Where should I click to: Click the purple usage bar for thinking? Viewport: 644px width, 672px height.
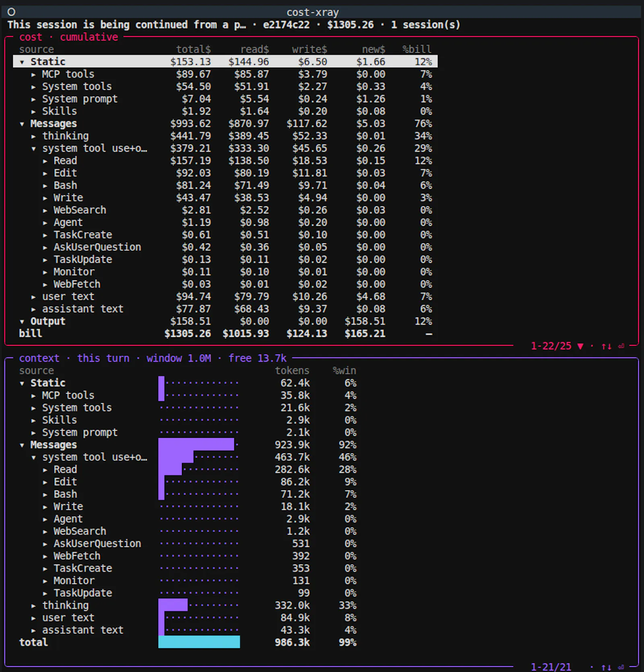pos(173,605)
